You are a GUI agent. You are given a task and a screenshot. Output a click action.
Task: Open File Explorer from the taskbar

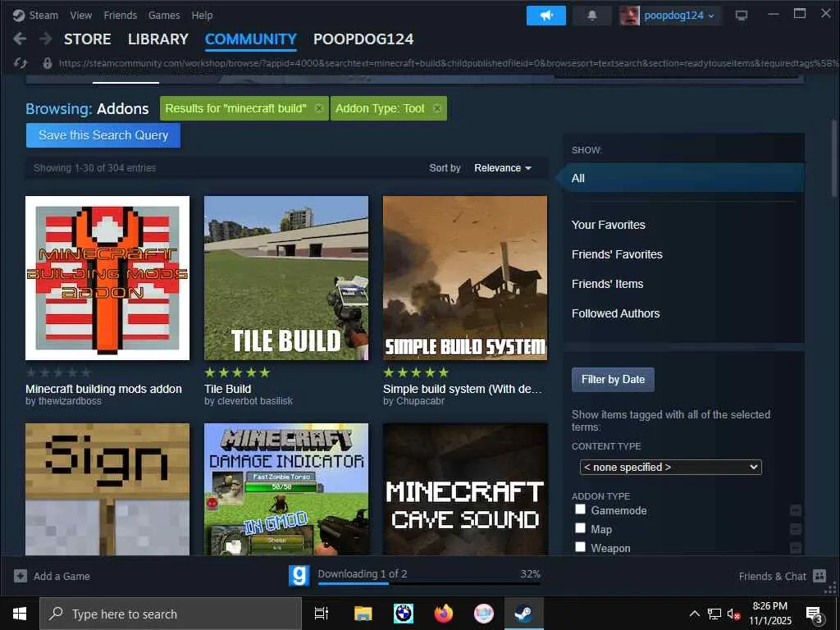pos(363,614)
